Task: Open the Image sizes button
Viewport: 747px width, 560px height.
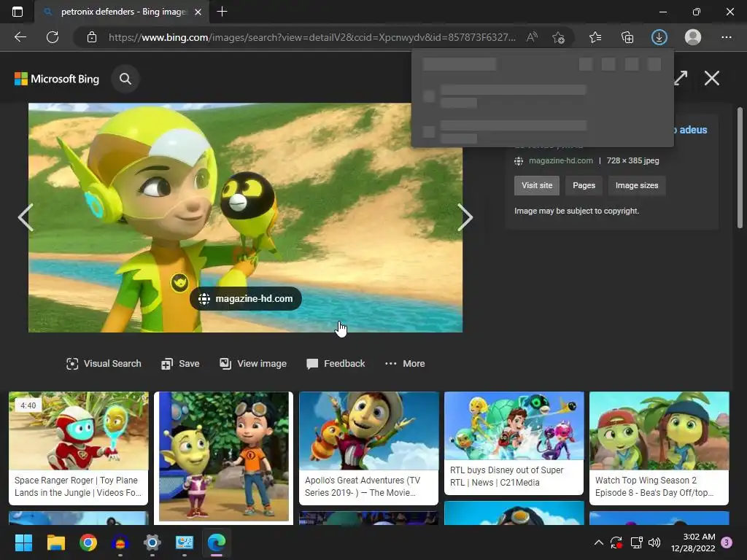Action: pyautogui.click(x=636, y=186)
